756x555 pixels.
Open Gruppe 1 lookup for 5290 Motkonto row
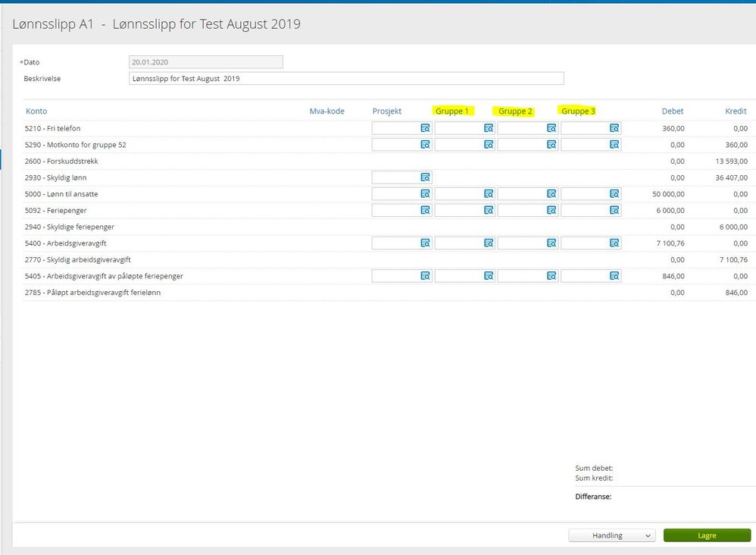point(489,145)
